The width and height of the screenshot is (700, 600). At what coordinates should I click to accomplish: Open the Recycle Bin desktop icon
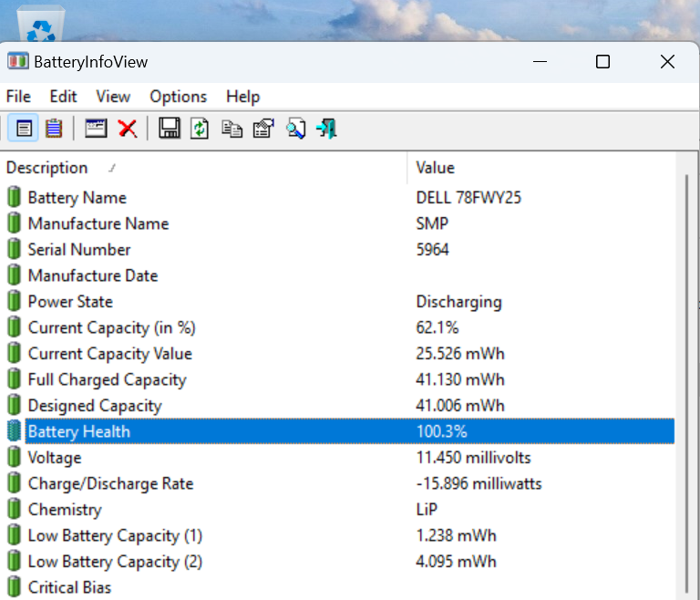pos(41,25)
